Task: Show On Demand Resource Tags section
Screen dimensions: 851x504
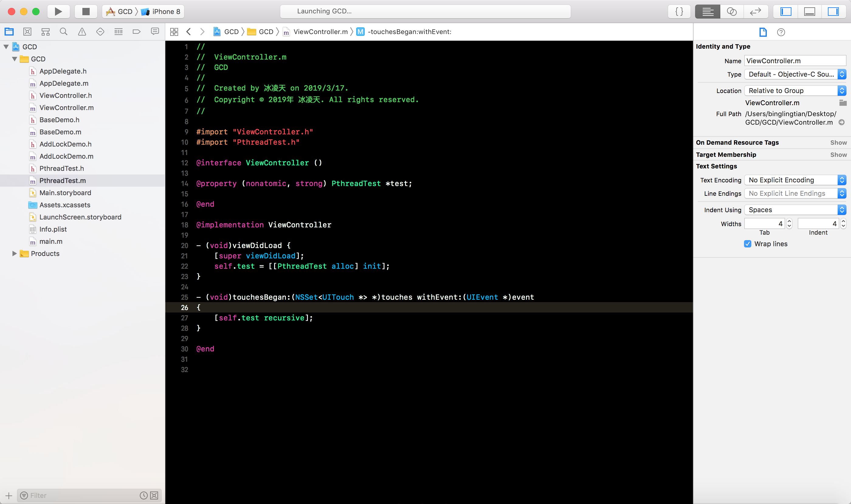Action: pyautogui.click(x=839, y=143)
